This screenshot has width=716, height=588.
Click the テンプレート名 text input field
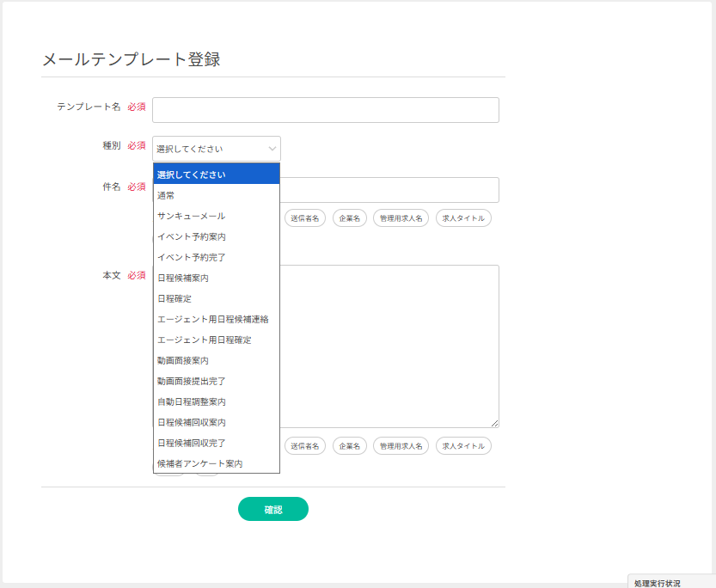point(325,110)
